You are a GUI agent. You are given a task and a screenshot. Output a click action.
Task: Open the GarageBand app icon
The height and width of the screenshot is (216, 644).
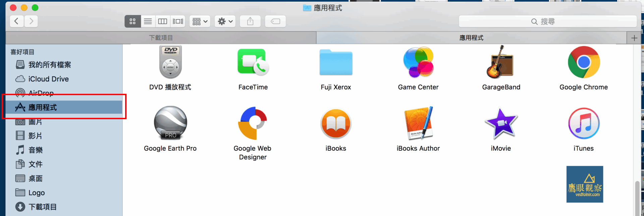click(501, 62)
